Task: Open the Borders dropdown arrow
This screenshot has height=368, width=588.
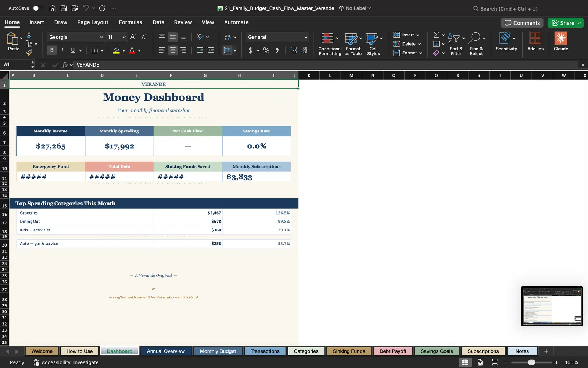Action: coord(102,50)
